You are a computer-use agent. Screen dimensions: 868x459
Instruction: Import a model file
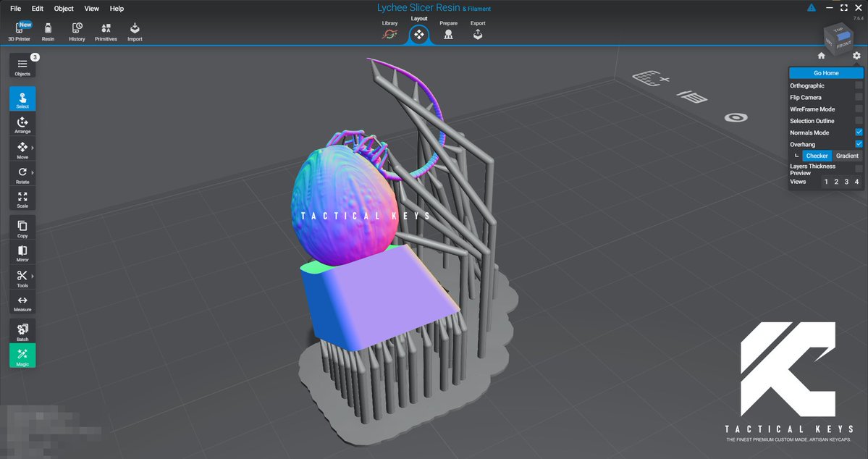point(135,32)
